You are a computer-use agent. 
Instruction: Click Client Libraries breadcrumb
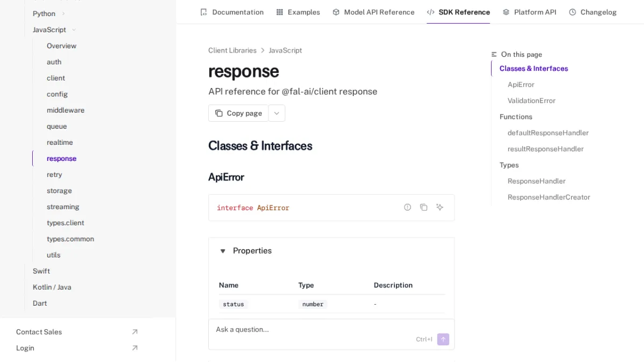[232, 50]
